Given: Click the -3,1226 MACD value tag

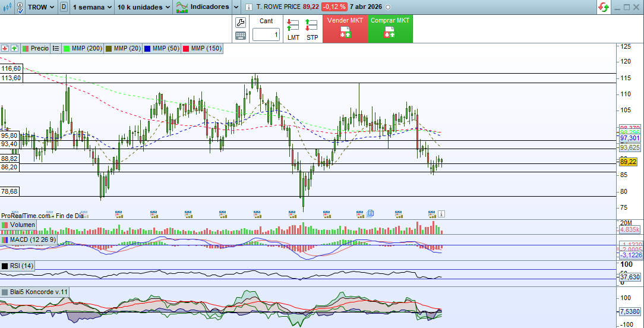Looking at the screenshot, I should [630, 256].
